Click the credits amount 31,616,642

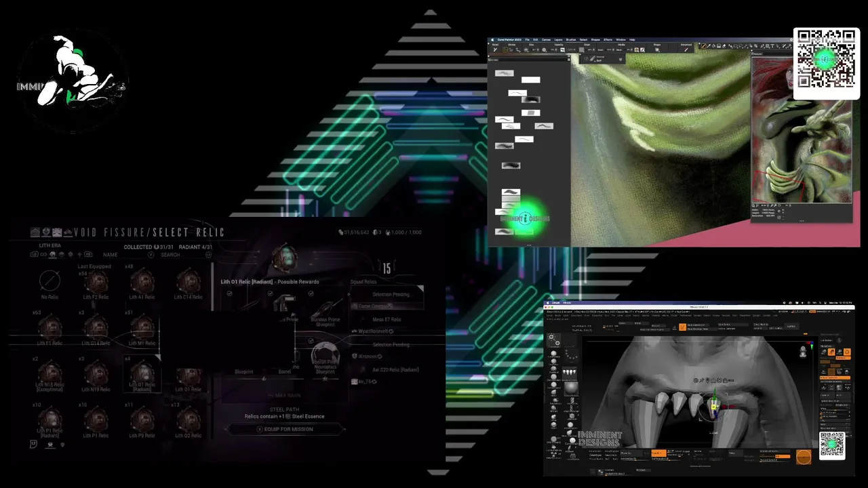click(356, 232)
